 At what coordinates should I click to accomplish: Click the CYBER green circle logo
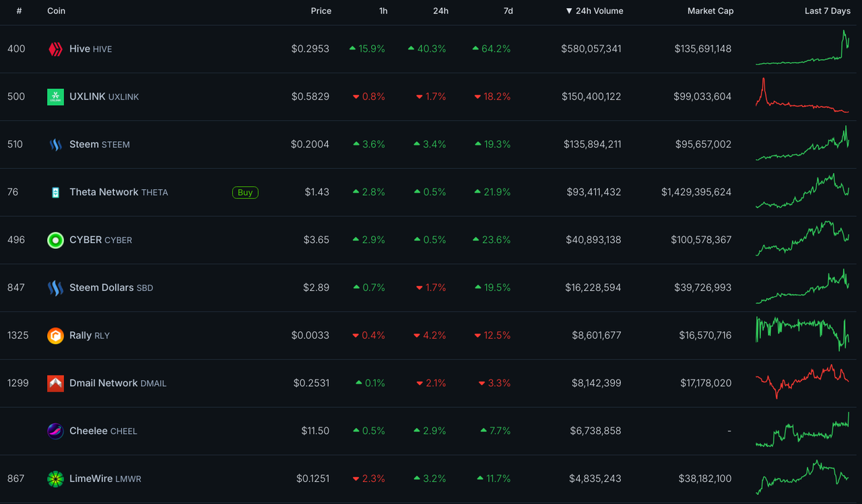coord(55,240)
